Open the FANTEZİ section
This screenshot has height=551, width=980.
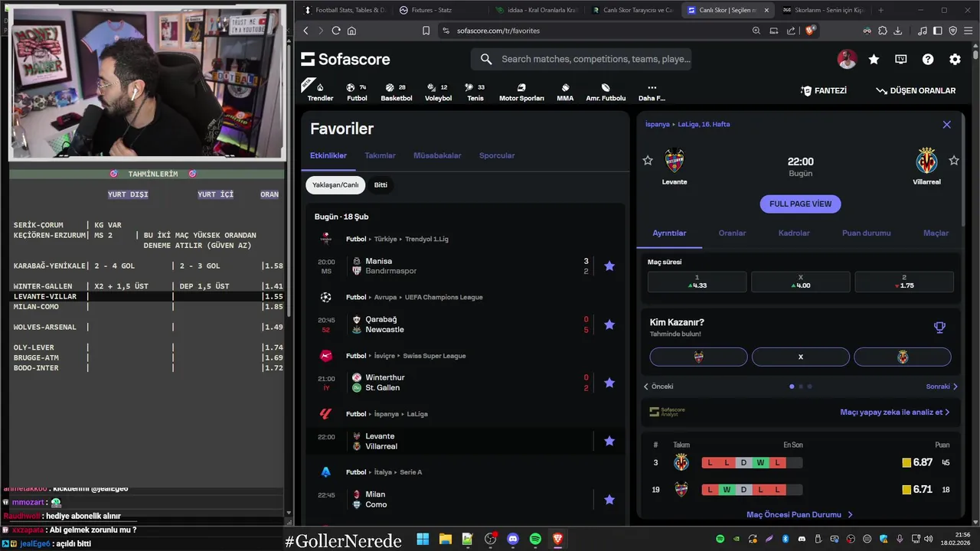click(x=823, y=90)
